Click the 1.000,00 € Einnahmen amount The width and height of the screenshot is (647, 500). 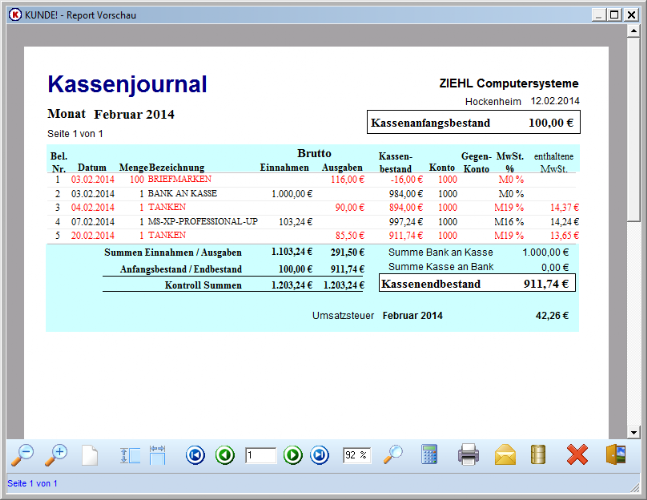pos(292,194)
